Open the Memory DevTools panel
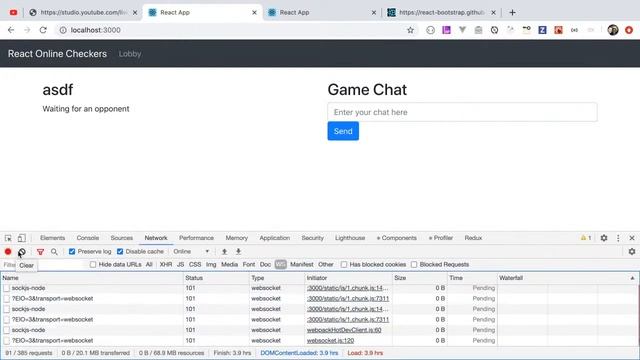 (x=237, y=238)
